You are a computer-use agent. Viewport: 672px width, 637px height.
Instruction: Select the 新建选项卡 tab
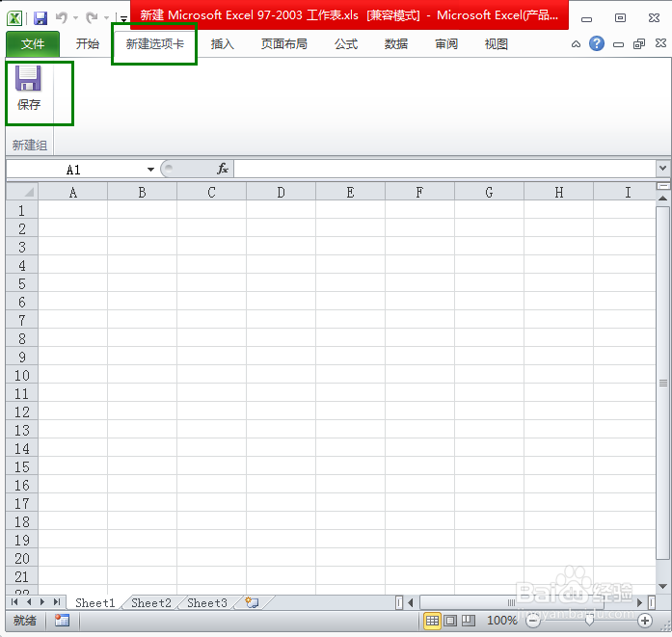tap(154, 44)
